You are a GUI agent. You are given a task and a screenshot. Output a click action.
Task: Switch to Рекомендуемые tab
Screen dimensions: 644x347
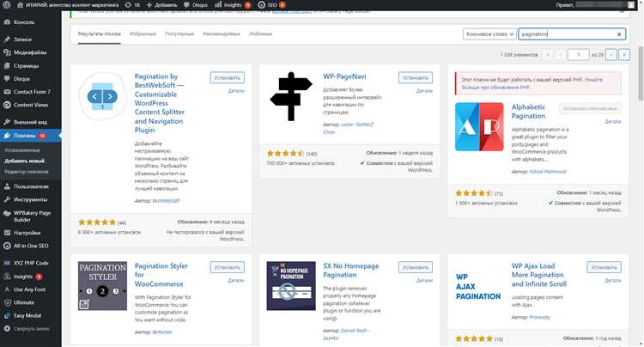click(x=222, y=34)
